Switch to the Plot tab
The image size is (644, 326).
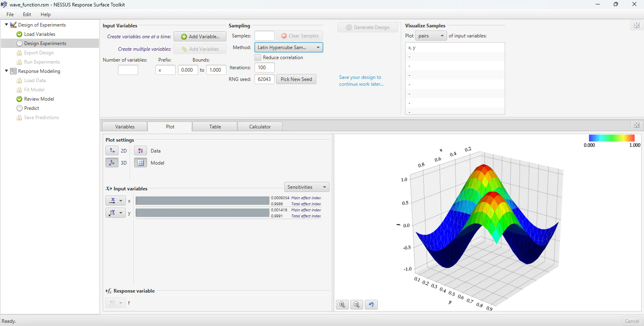click(170, 127)
